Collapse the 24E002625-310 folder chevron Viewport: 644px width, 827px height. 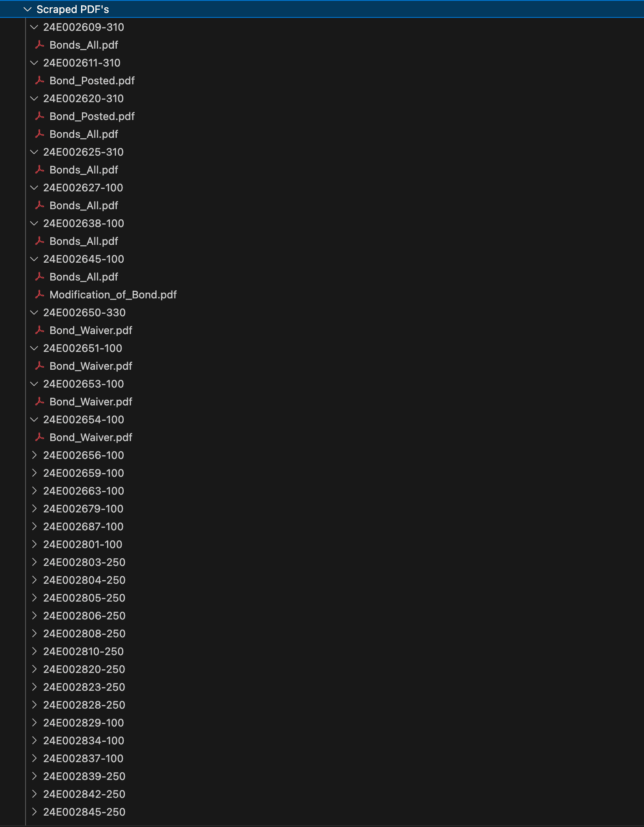click(34, 152)
